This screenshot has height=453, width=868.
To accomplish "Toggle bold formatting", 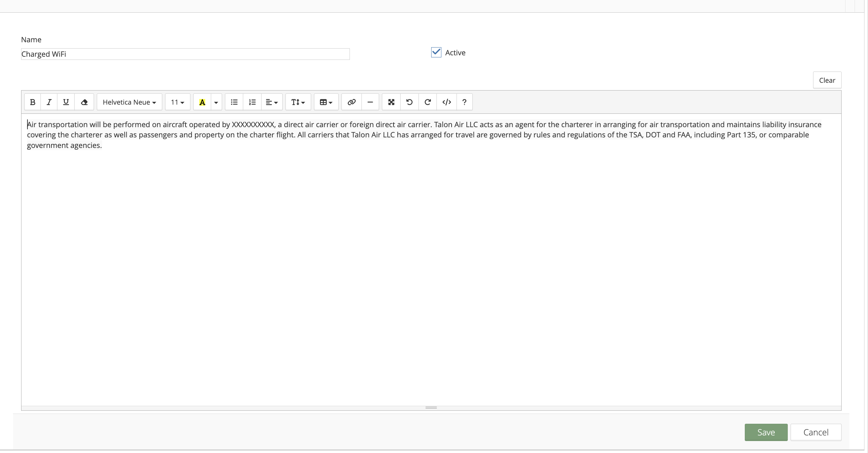I will pyautogui.click(x=33, y=102).
